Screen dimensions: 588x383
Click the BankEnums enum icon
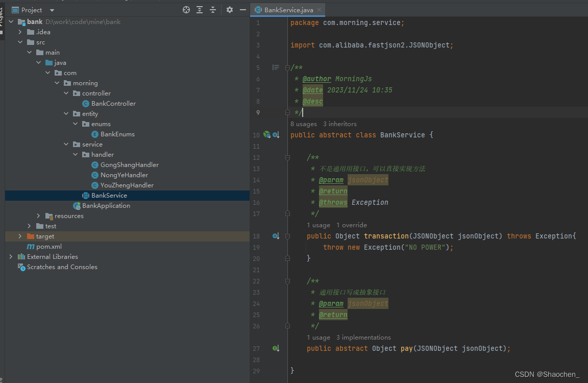coord(95,134)
